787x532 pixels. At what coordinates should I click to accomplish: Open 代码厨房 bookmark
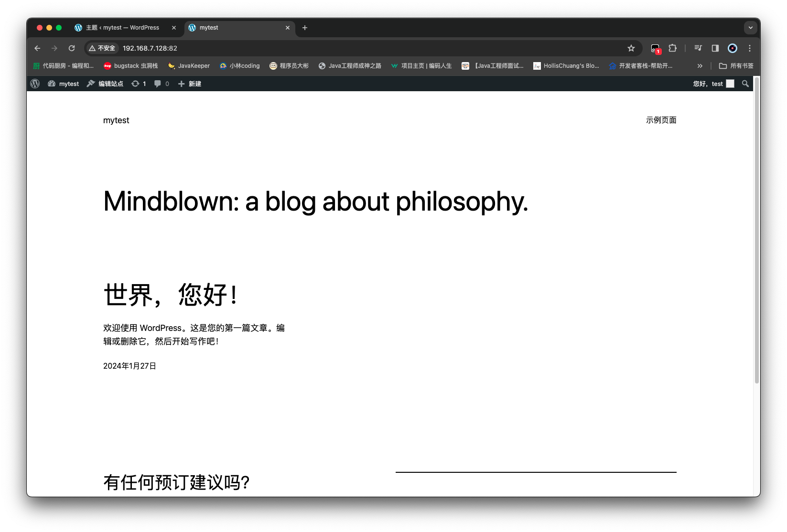coord(63,66)
